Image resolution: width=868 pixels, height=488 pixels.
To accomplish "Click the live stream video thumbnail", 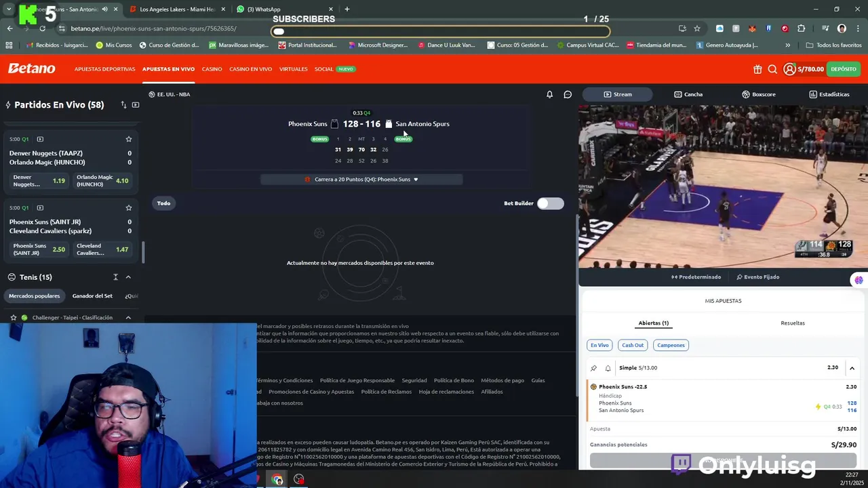I will 723,186.
